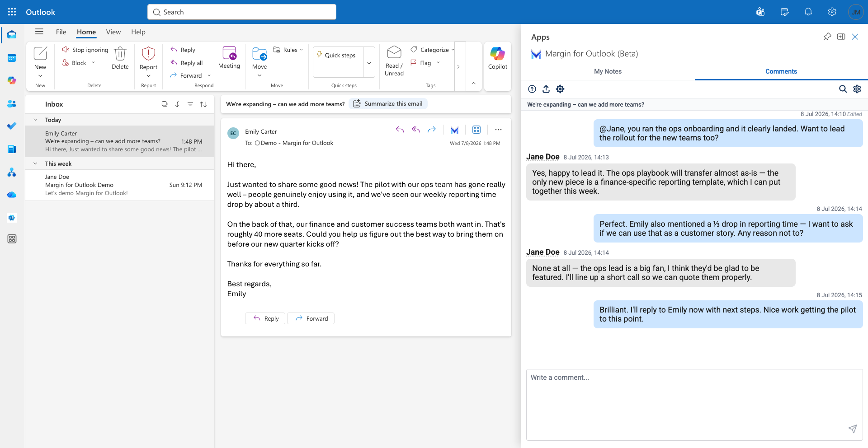Open Emily Carter's email in the list
Image resolution: width=868 pixels, height=448 pixels.
120,141
